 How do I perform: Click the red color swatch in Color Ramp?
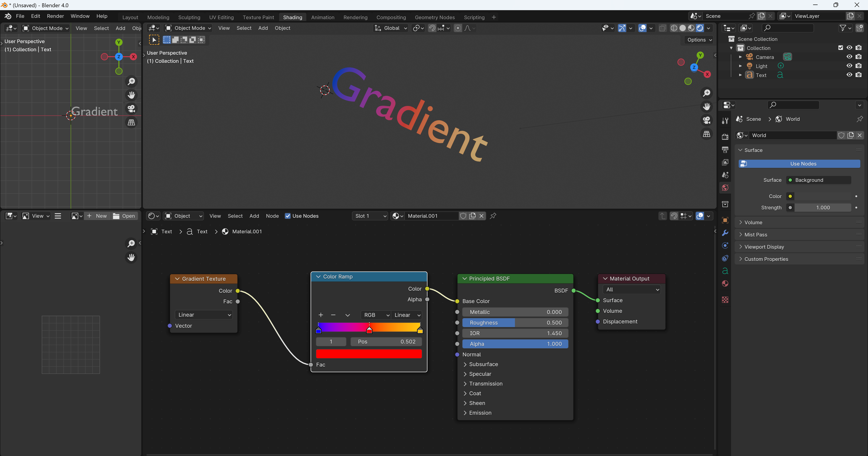(x=369, y=354)
